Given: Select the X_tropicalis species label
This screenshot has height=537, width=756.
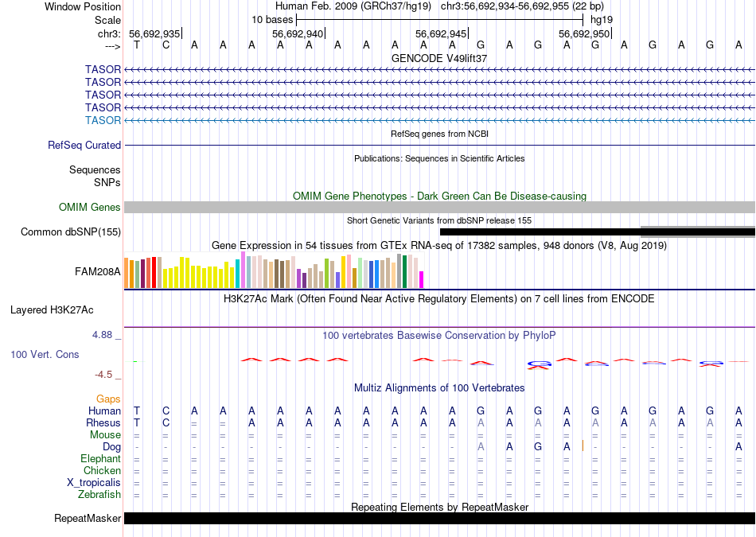Looking at the screenshot, I should click(x=94, y=483).
